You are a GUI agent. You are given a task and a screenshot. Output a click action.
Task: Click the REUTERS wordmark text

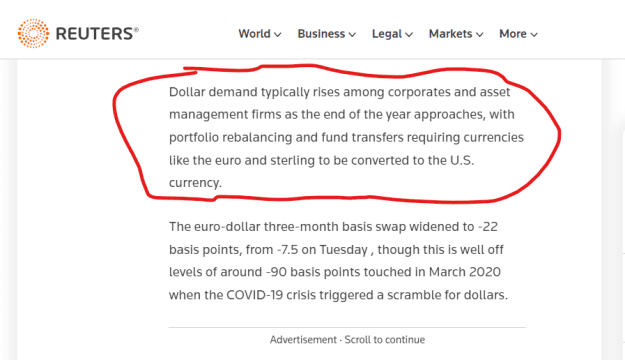(97, 34)
